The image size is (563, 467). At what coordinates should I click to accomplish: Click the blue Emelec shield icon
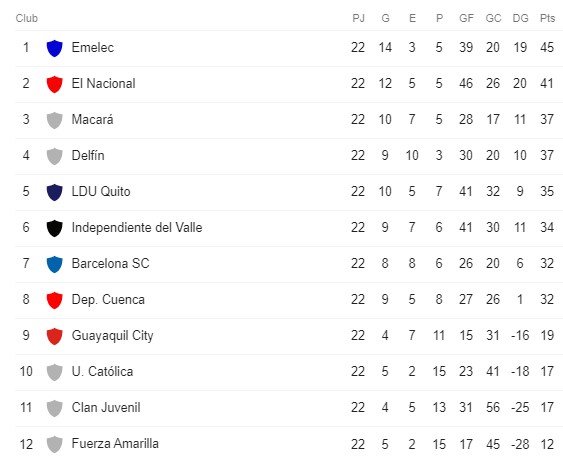55,48
